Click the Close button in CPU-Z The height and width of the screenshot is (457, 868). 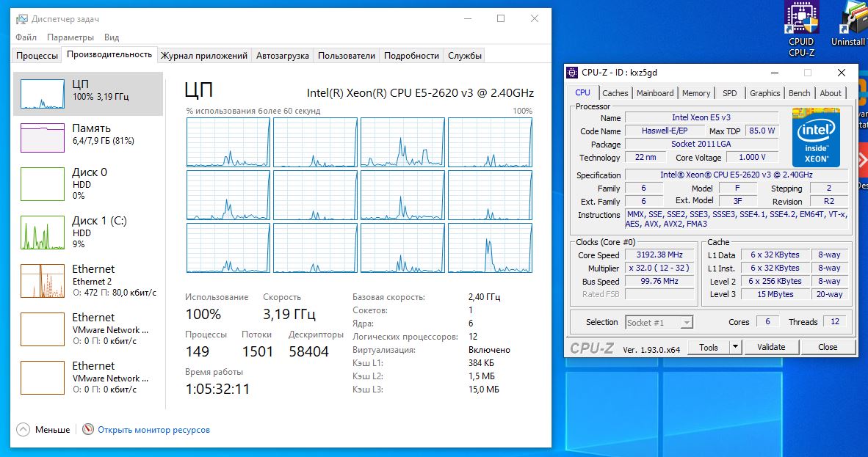click(x=828, y=347)
